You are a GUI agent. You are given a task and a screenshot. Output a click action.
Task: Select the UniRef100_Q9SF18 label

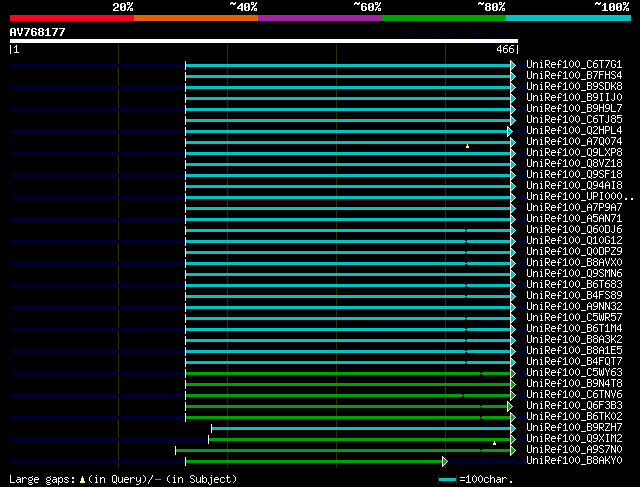pos(574,175)
